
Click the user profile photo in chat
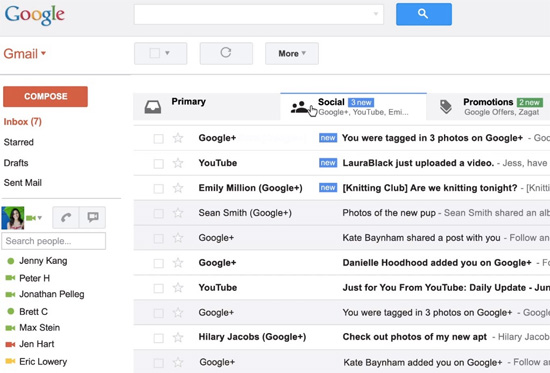click(x=13, y=218)
